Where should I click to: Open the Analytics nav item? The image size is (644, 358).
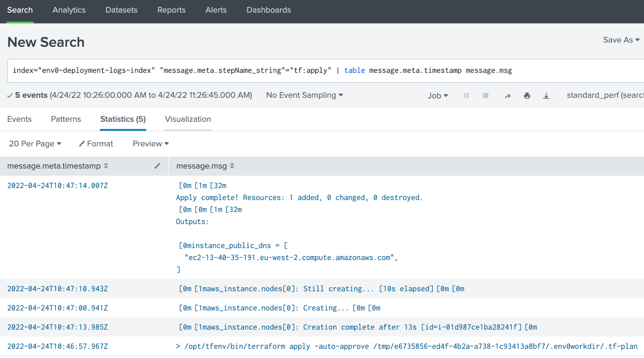(69, 10)
